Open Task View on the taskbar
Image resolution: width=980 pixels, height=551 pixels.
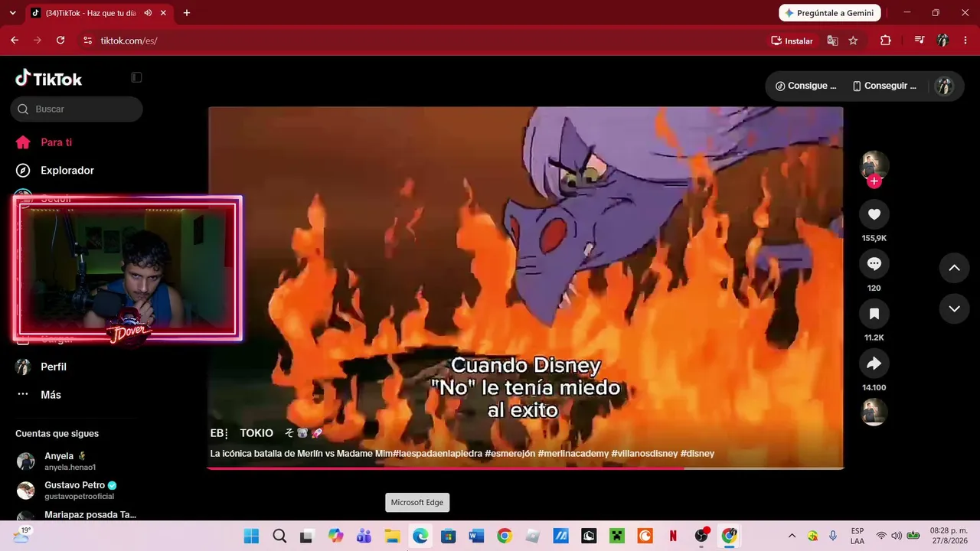pos(306,536)
